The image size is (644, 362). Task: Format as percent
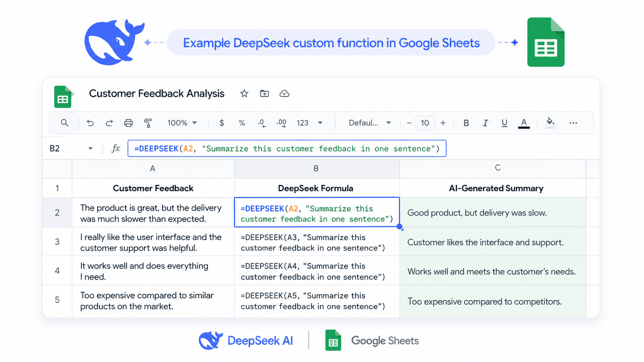point(242,123)
